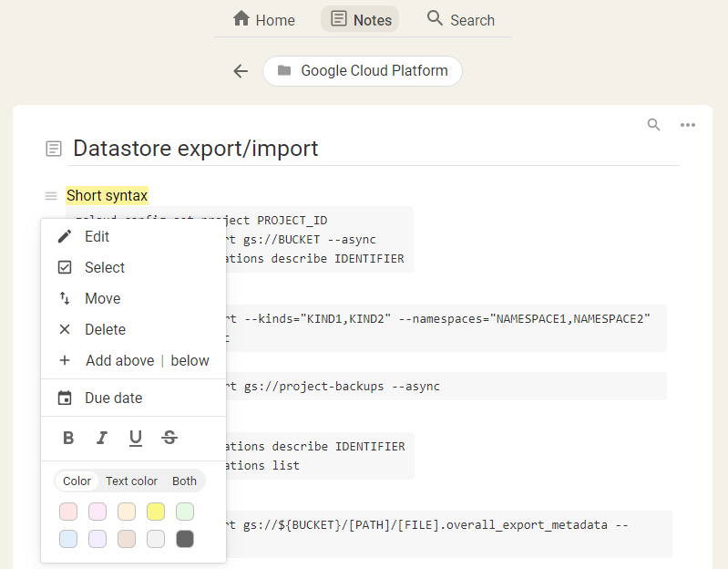This screenshot has height=569, width=728.
Task: Go to the Home tab
Action: (264, 20)
